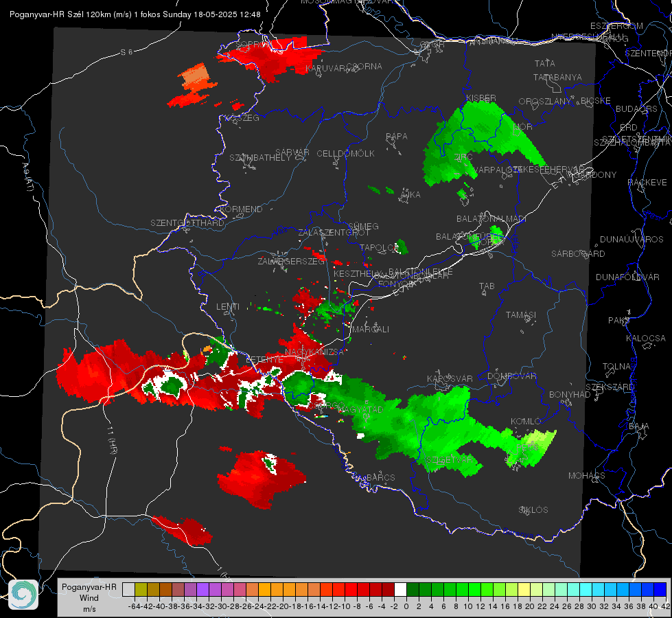The width and height of the screenshot is (672, 618).
Task: Click the MOR town label
Action: 523,127
